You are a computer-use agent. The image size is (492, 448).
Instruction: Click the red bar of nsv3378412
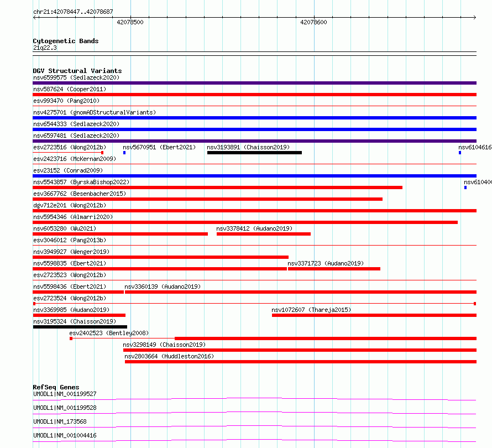pyautogui.click(x=264, y=234)
